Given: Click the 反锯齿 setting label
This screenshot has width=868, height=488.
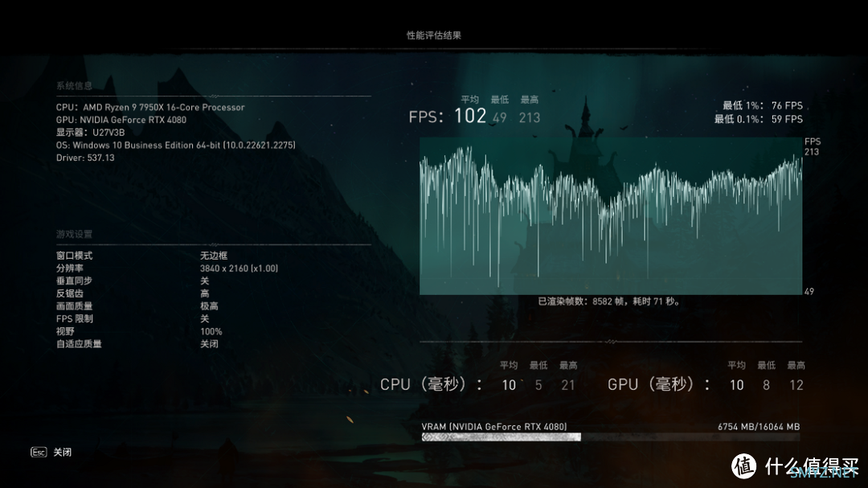Looking at the screenshot, I should point(70,293).
